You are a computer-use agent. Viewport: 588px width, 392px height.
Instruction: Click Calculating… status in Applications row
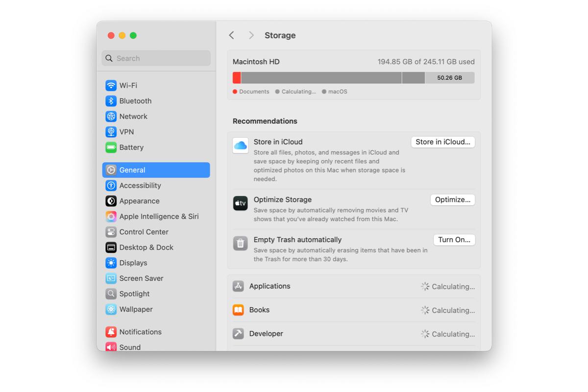[453, 287]
